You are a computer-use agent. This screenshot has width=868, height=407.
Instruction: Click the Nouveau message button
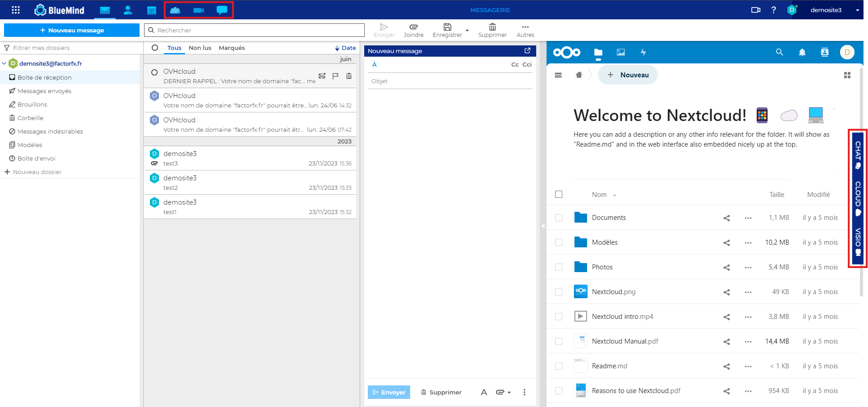coord(72,30)
